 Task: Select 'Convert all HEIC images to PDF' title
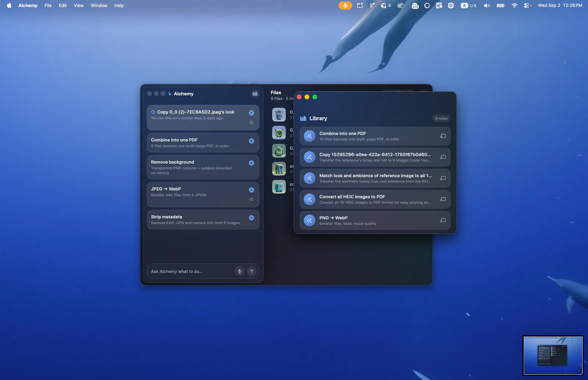pyautogui.click(x=352, y=197)
